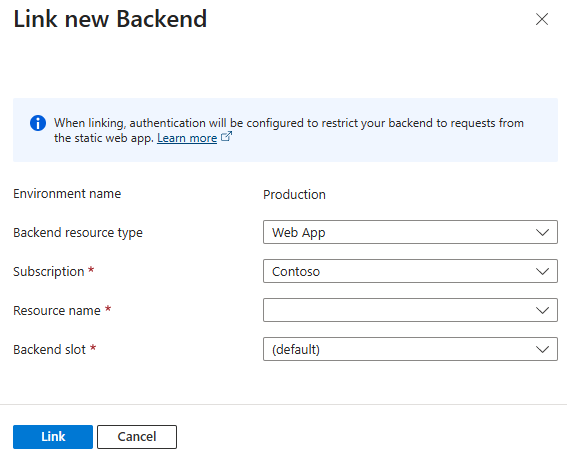Close the Link new Backend panel
The width and height of the screenshot is (567, 461).
[542, 19]
